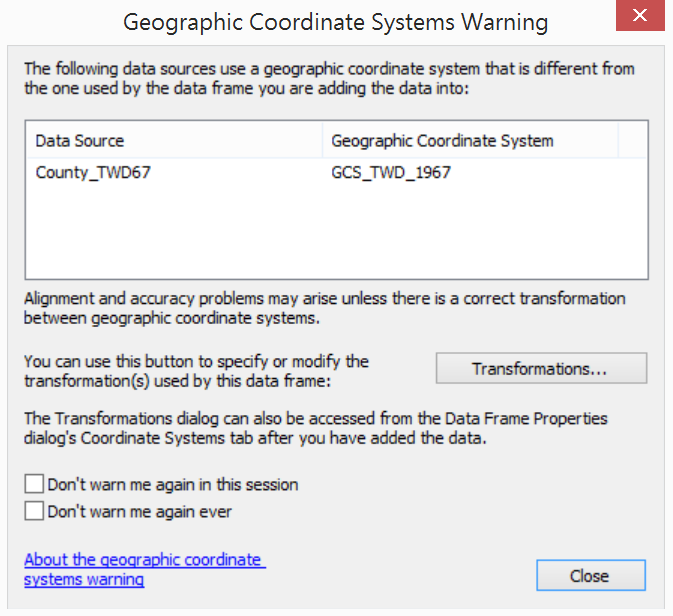Click the 'Don't warn me again in this session' label
This screenshot has width=673, height=616.
point(173,485)
